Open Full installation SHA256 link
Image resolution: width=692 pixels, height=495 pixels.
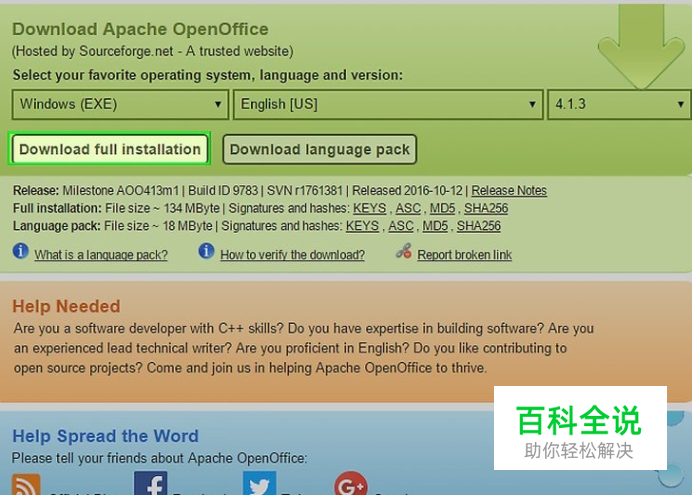point(486,208)
